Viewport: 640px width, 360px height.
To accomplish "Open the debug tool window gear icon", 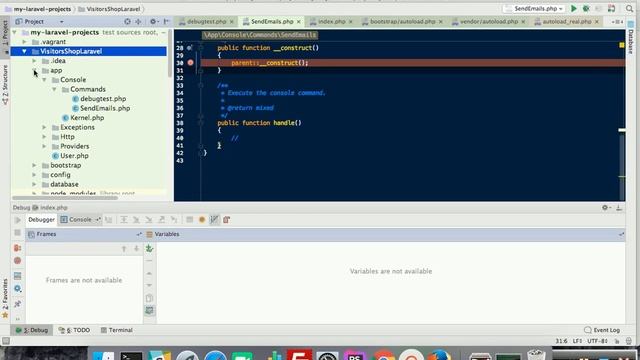I will click(x=606, y=207).
